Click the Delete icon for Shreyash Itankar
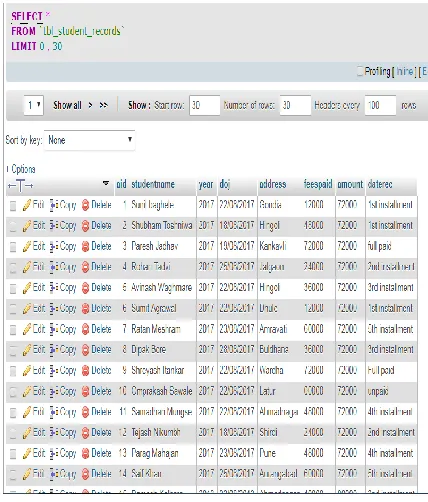Screen dimensions: 428x502 pyautogui.click(x=86, y=371)
